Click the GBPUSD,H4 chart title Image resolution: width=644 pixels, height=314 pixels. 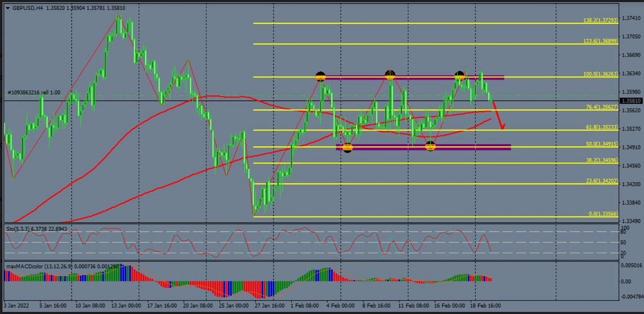[x=28, y=8]
